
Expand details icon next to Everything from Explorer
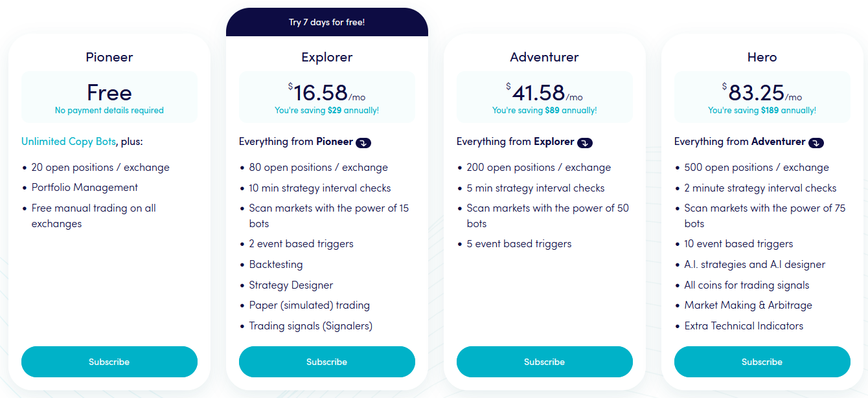(x=585, y=142)
